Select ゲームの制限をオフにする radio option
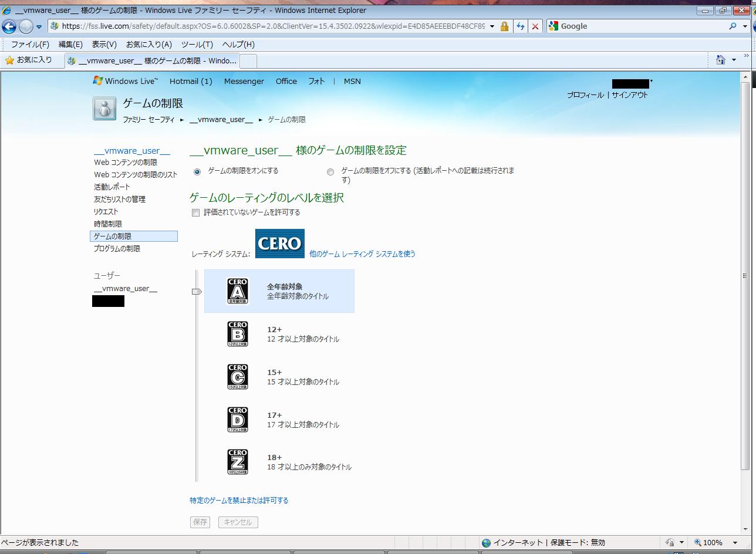 tap(330, 172)
